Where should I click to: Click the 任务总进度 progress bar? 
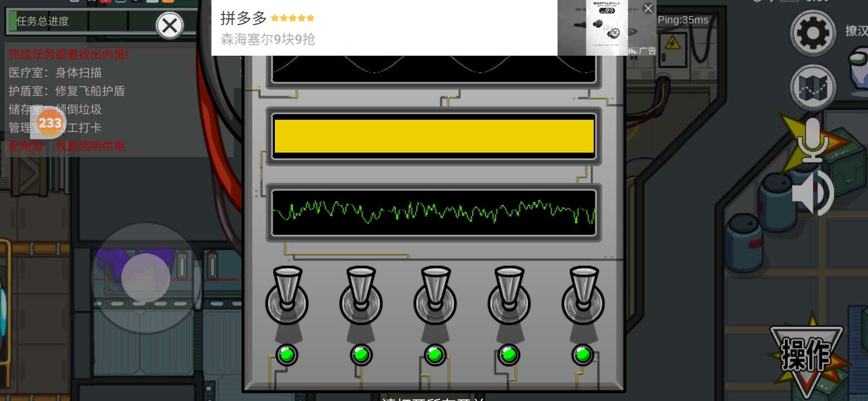tap(83, 22)
